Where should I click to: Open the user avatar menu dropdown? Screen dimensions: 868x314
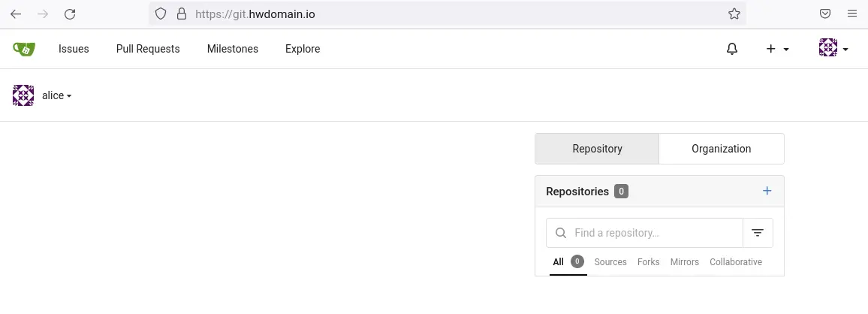tap(833, 48)
